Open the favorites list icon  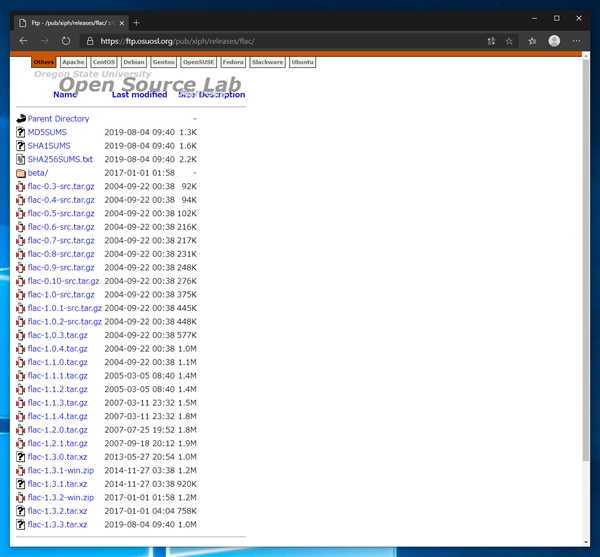coord(532,41)
